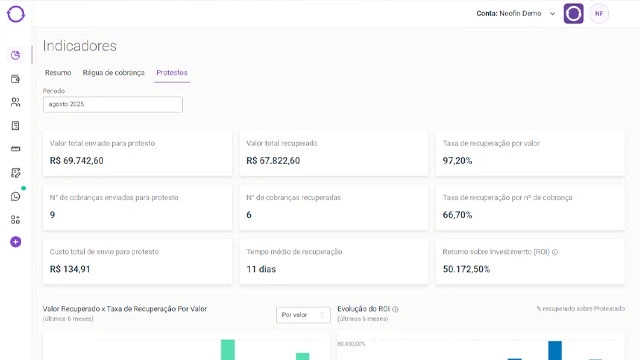640x360 pixels.
Task: Click the 97,20% recovery rate value
Action: [457, 161]
